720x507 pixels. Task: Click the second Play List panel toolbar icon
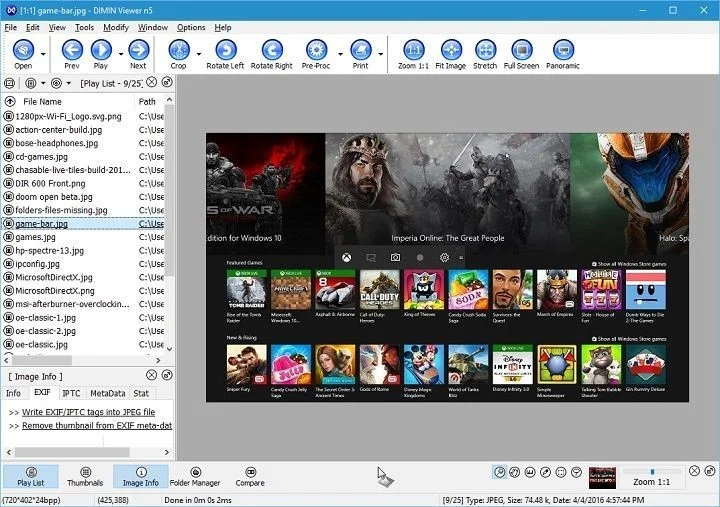pyautogui.click(x=31, y=84)
